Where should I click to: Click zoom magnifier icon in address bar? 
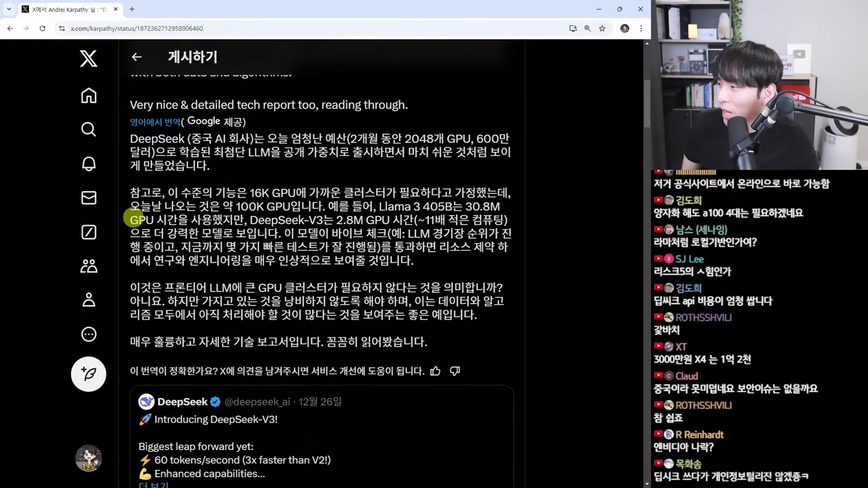tap(588, 28)
